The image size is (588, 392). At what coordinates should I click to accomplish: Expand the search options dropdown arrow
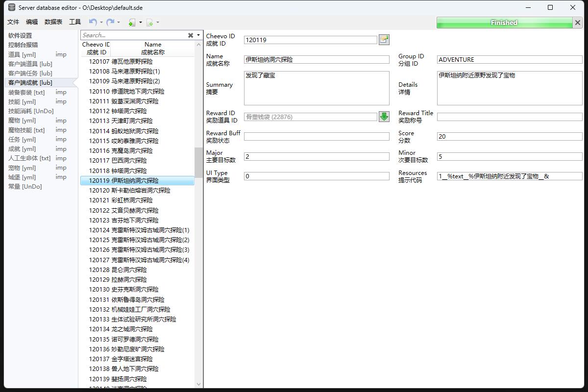click(198, 35)
